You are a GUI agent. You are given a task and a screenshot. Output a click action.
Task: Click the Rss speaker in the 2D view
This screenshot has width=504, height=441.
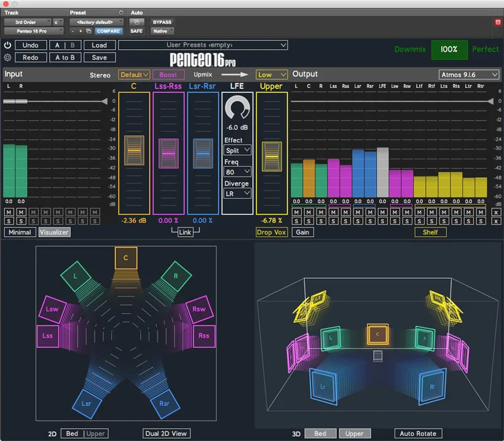pyautogui.click(x=204, y=336)
